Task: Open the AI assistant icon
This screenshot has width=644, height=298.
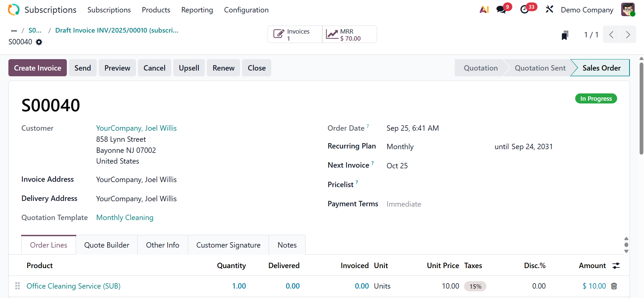Action: coord(484,10)
